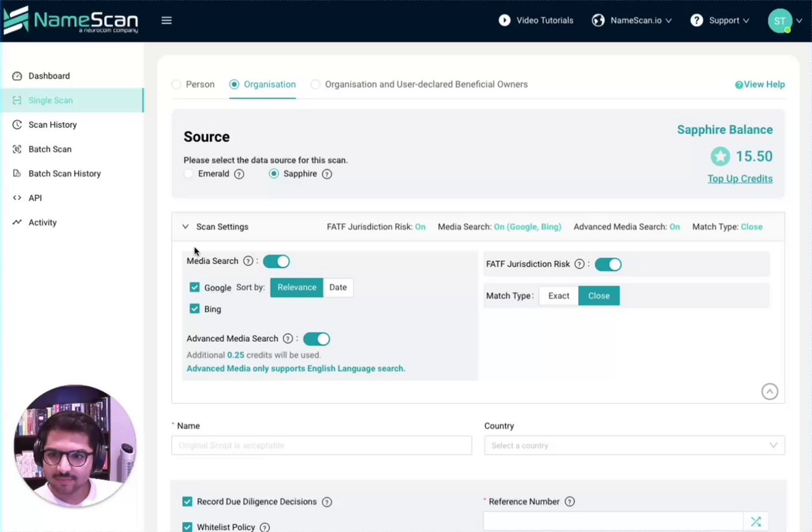Click the Reference Number help icon

click(570, 502)
